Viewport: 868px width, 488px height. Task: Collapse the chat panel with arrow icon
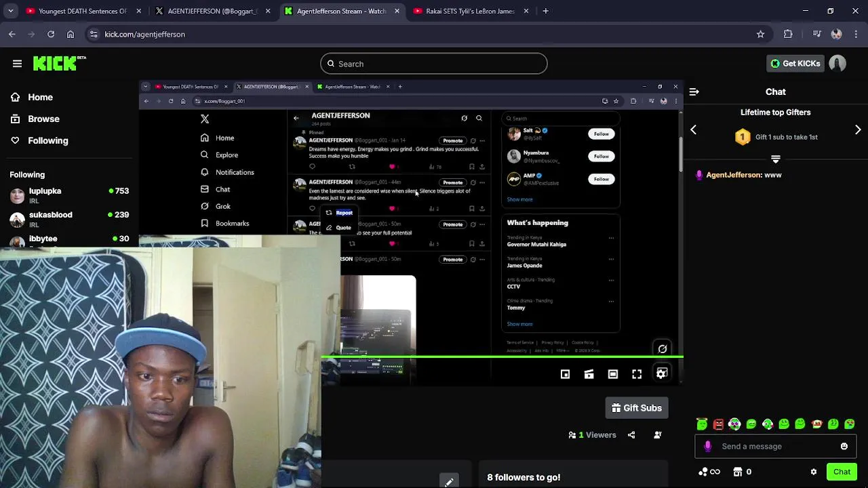coord(694,91)
